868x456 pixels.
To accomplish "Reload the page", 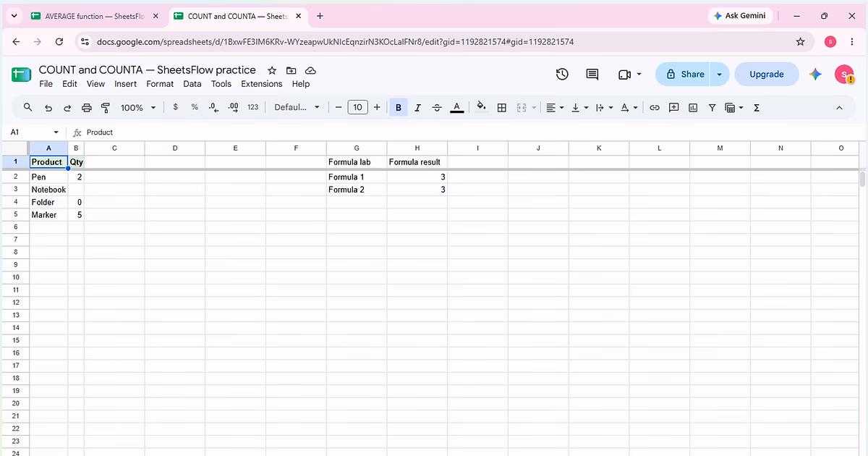I will tap(59, 42).
